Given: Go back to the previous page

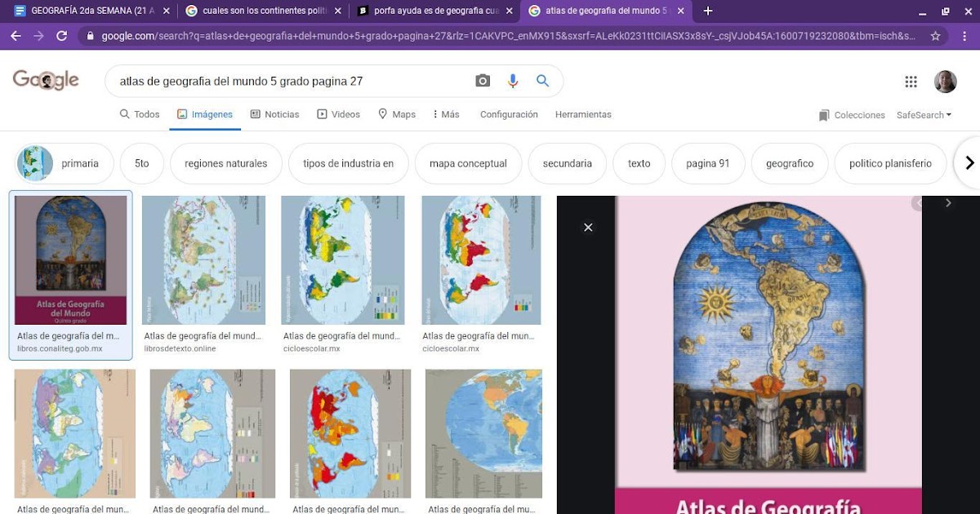Looking at the screenshot, I should tap(16, 36).
